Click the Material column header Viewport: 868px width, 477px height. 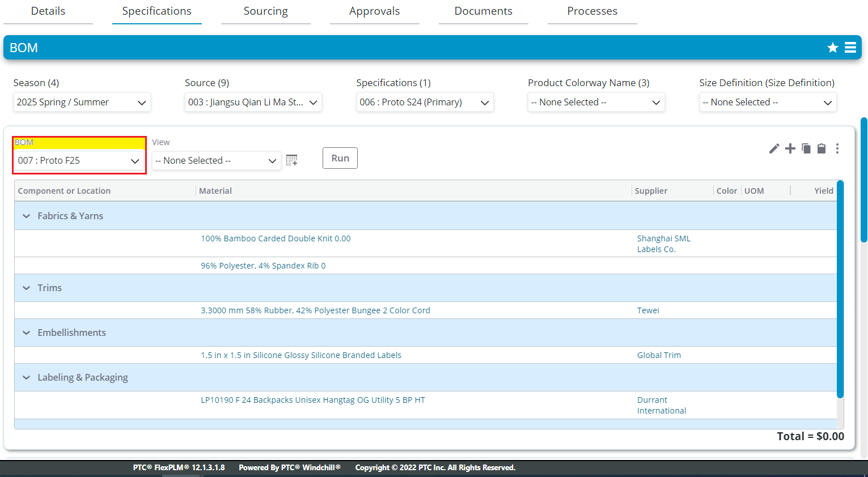(x=215, y=191)
